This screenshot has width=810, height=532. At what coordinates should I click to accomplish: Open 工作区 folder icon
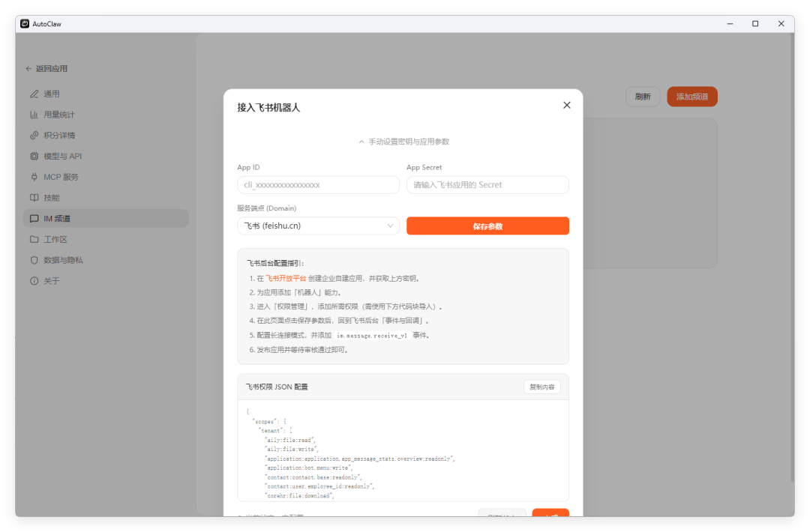[x=34, y=239]
